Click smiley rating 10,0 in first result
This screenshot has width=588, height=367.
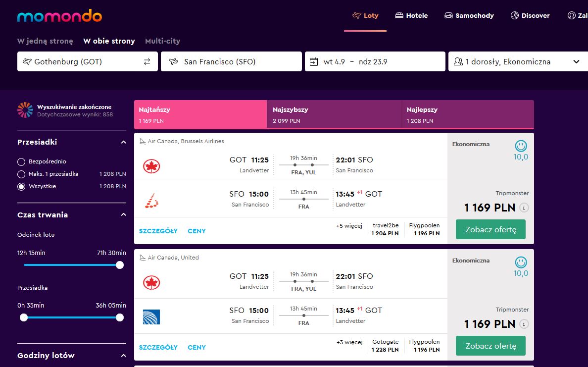pyautogui.click(x=521, y=151)
